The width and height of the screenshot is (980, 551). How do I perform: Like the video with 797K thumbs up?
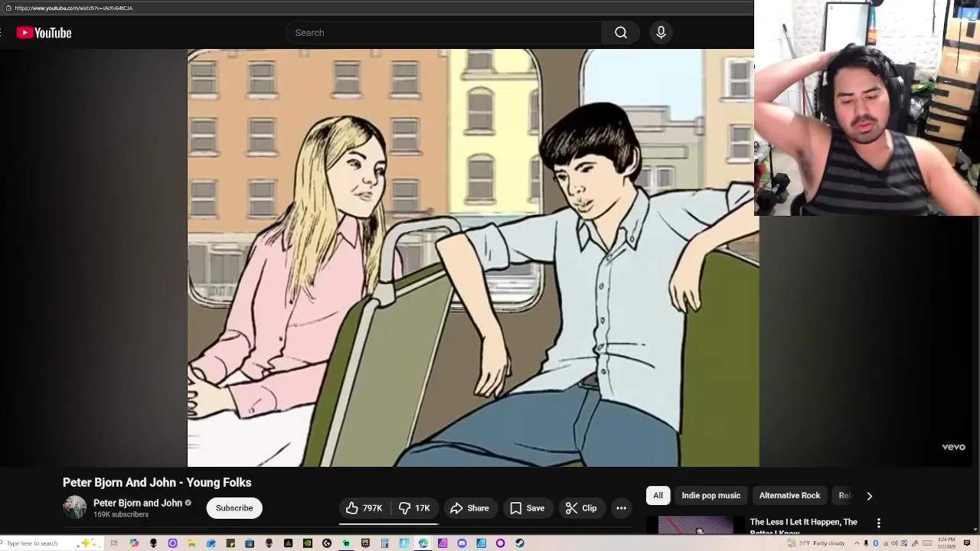pyautogui.click(x=364, y=508)
